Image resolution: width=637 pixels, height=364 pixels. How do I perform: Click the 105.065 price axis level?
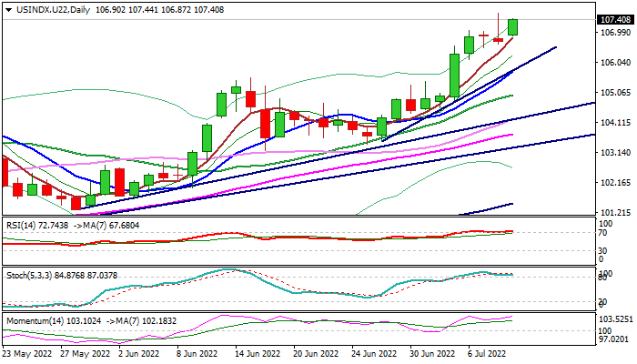614,93
